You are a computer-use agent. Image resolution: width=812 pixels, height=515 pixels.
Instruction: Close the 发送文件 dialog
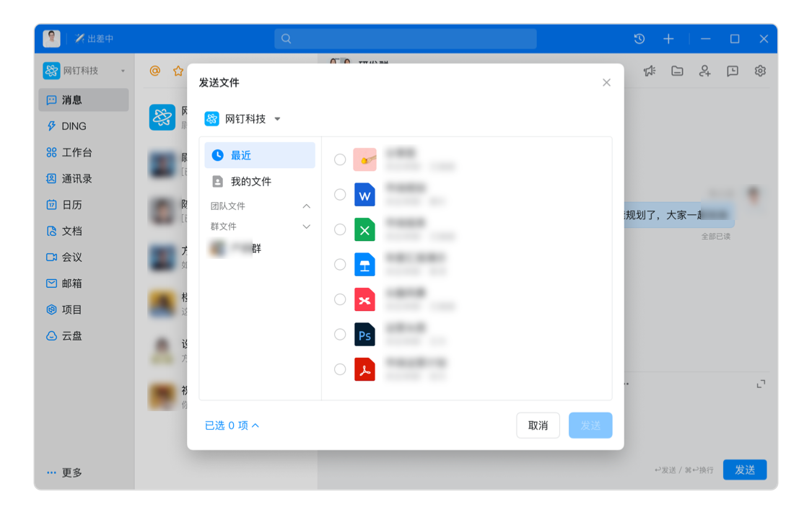click(606, 83)
